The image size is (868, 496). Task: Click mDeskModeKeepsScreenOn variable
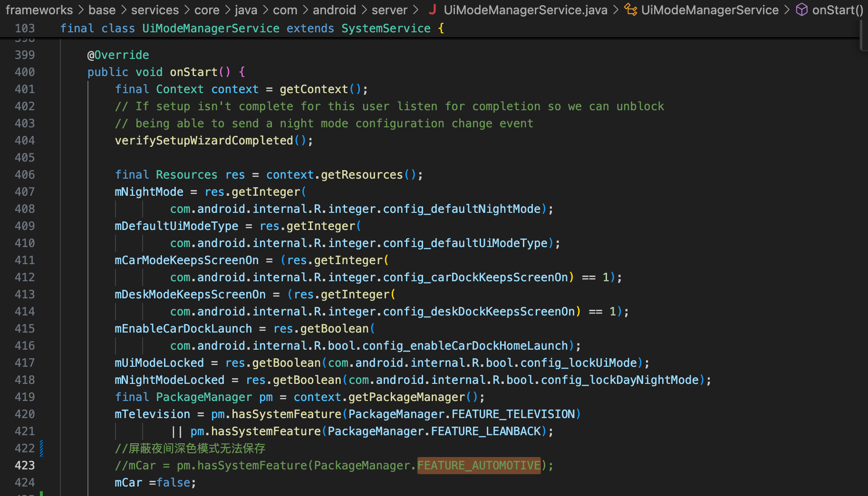pyautogui.click(x=190, y=295)
